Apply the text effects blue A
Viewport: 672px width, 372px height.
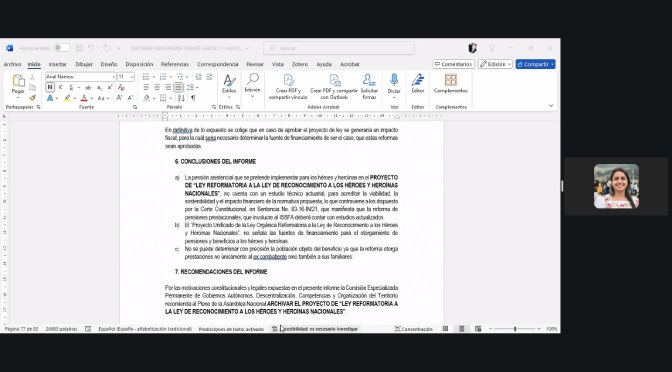coord(50,98)
